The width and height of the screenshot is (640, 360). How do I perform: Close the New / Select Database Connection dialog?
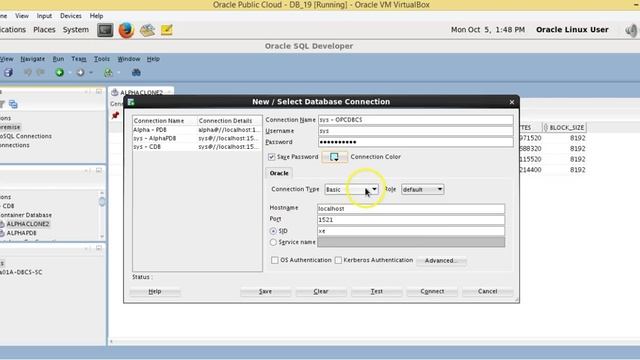(512, 102)
